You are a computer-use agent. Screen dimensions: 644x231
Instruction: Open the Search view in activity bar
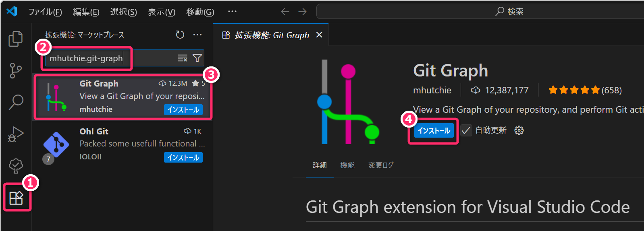pos(16,102)
